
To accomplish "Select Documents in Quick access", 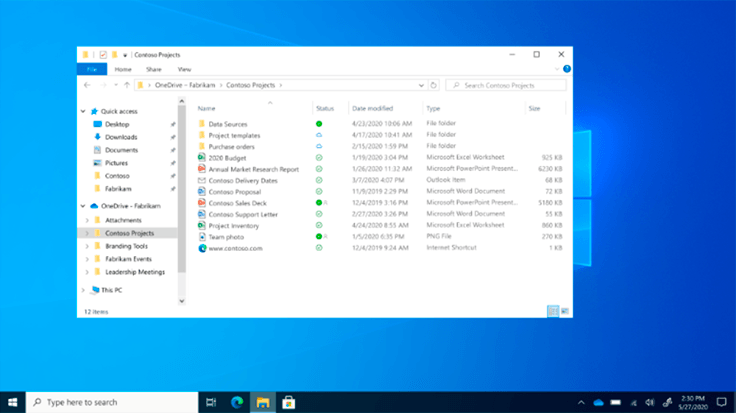I will coord(122,150).
